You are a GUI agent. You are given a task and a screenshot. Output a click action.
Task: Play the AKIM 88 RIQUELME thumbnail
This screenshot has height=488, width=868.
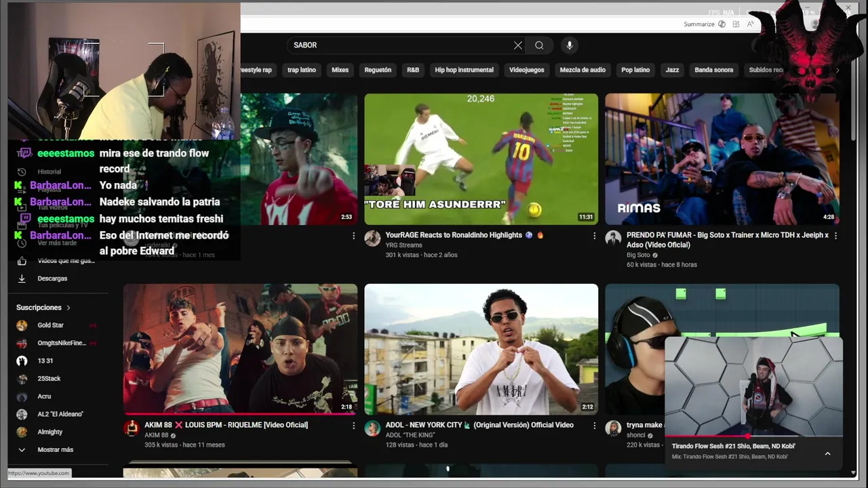pos(240,349)
